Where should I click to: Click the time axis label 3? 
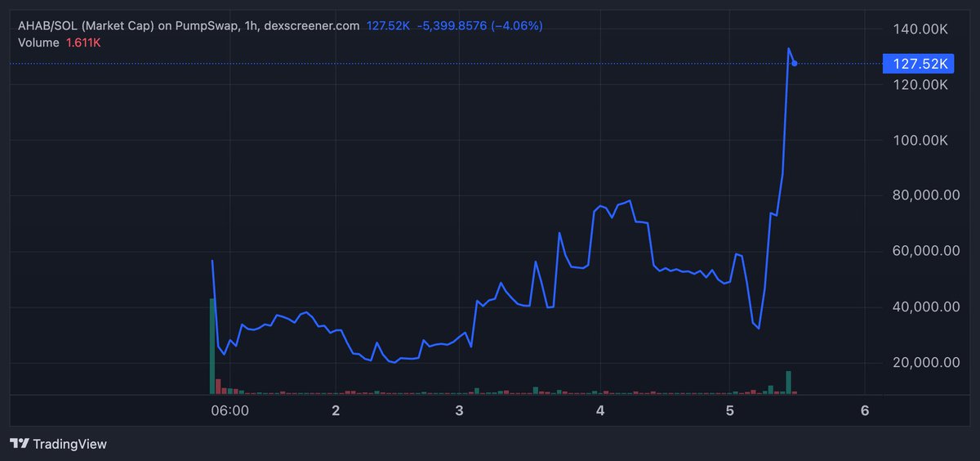tap(460, 410)
